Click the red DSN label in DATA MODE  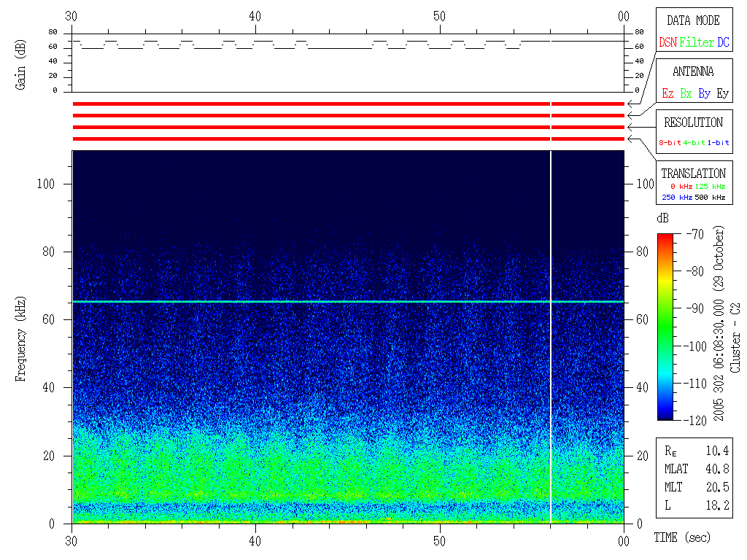[667, 43]
